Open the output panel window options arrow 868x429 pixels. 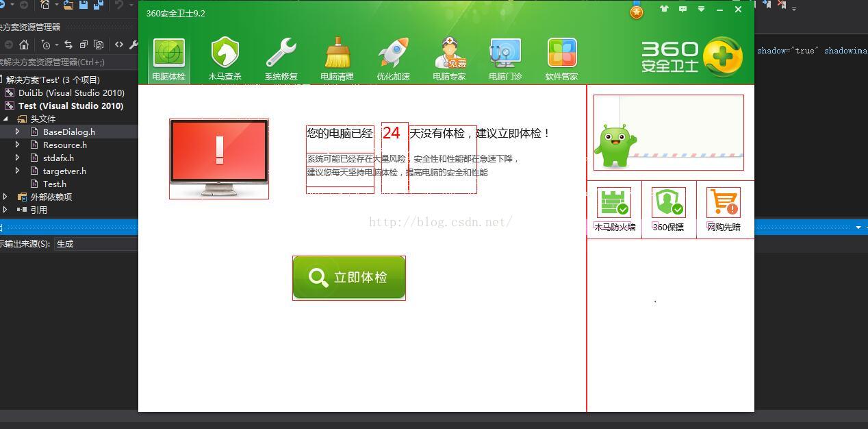[858, 228]
